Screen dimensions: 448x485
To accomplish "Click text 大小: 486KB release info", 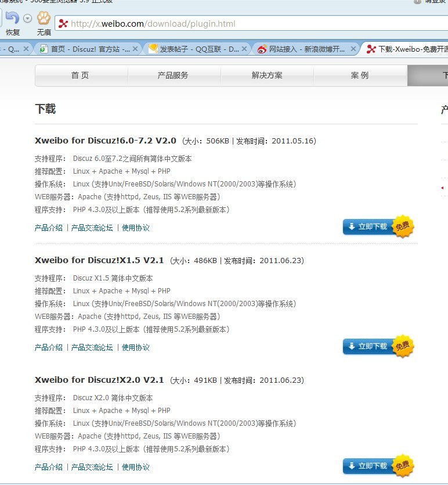I will tap(237, 261).
